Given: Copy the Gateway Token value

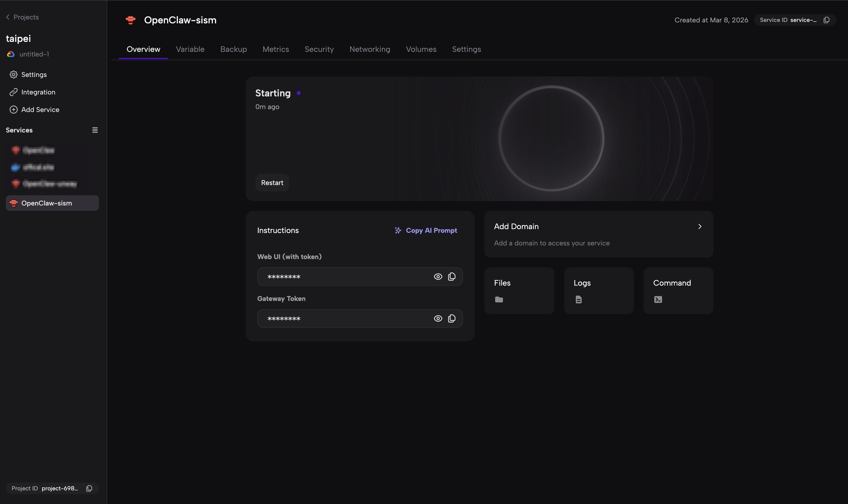Looking at the screenshot, I should coord(452,318).
